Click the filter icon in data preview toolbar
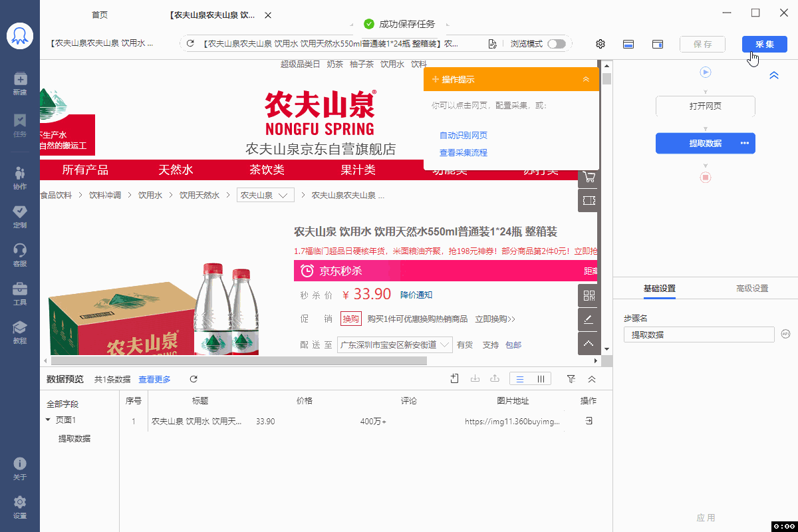 [x=571, y=378]
